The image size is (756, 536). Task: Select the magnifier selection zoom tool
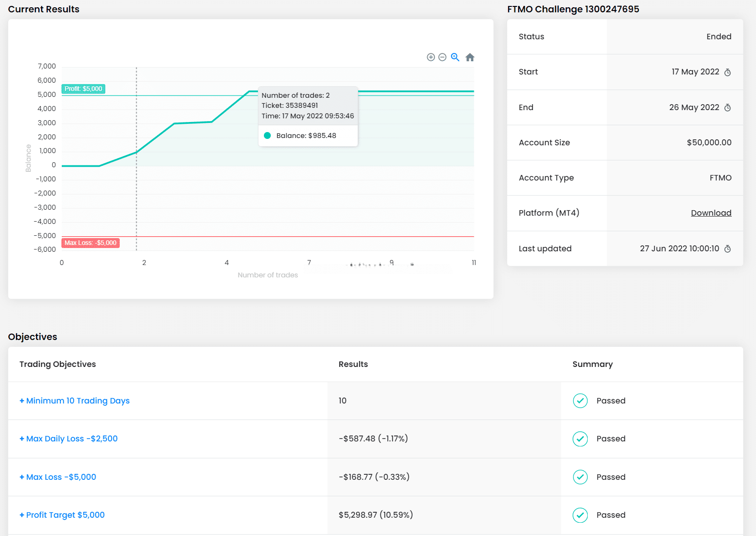point(455,57)
